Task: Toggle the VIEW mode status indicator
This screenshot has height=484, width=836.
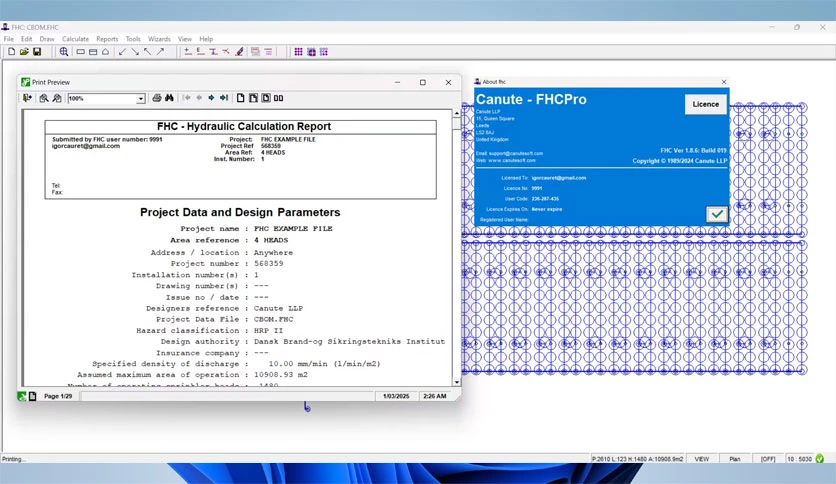Action: coord(702,459)
